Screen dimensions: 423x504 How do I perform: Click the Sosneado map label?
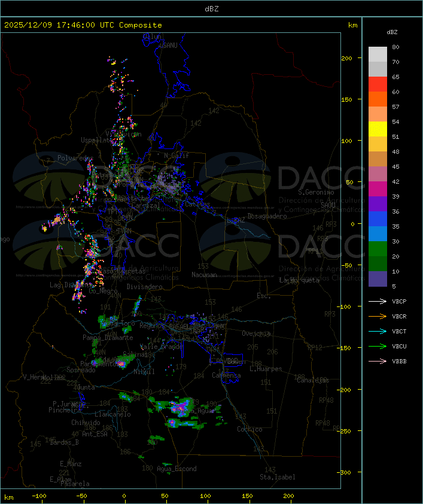(x=81, y=370)
